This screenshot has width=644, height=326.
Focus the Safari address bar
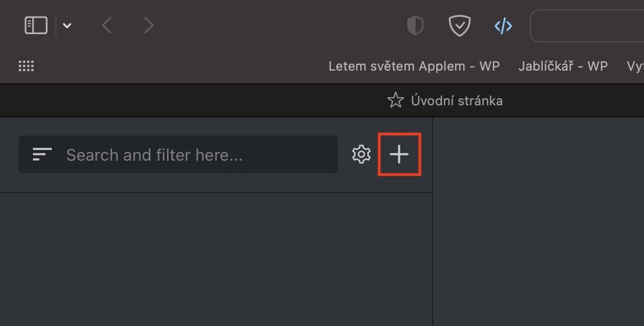pos(589,26)
